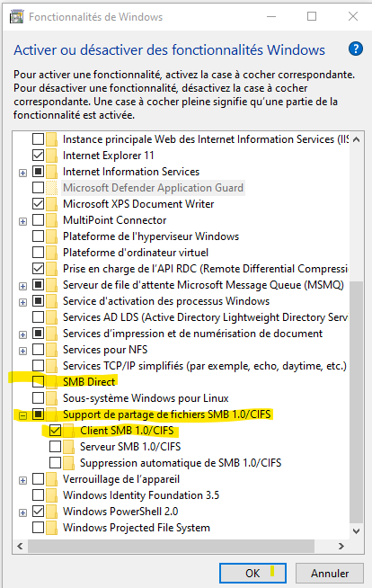Click folder icon next to Windows PowerShell 2.0

coord(52,511)
